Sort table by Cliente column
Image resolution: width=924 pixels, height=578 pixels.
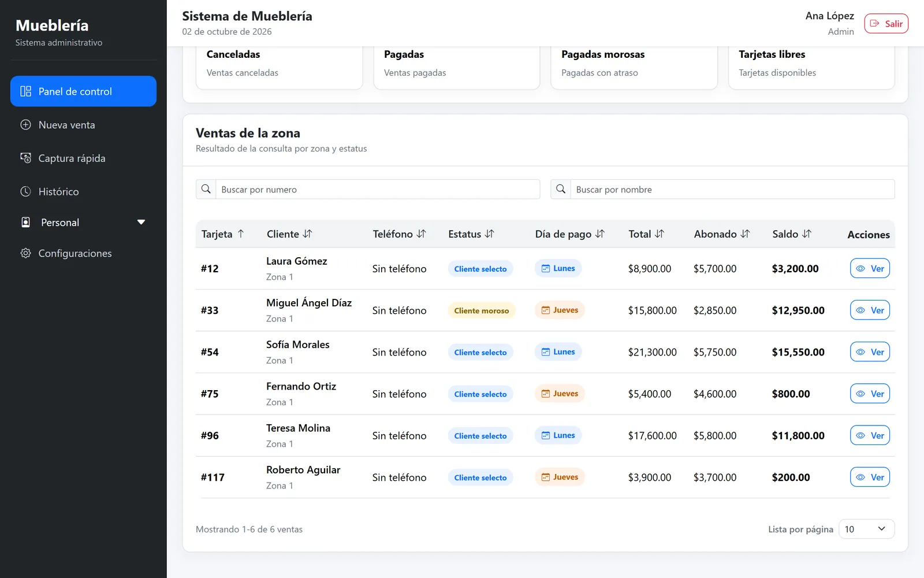pos(289,234)
